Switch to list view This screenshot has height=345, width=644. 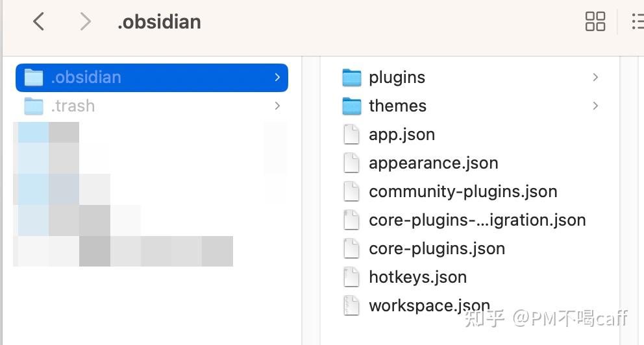[638, 21]
